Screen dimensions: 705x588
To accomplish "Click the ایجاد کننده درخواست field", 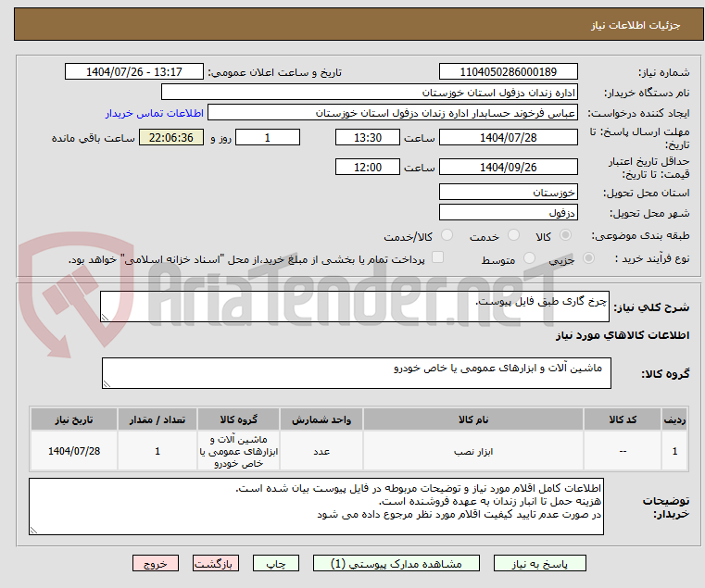I will (393, 113).
